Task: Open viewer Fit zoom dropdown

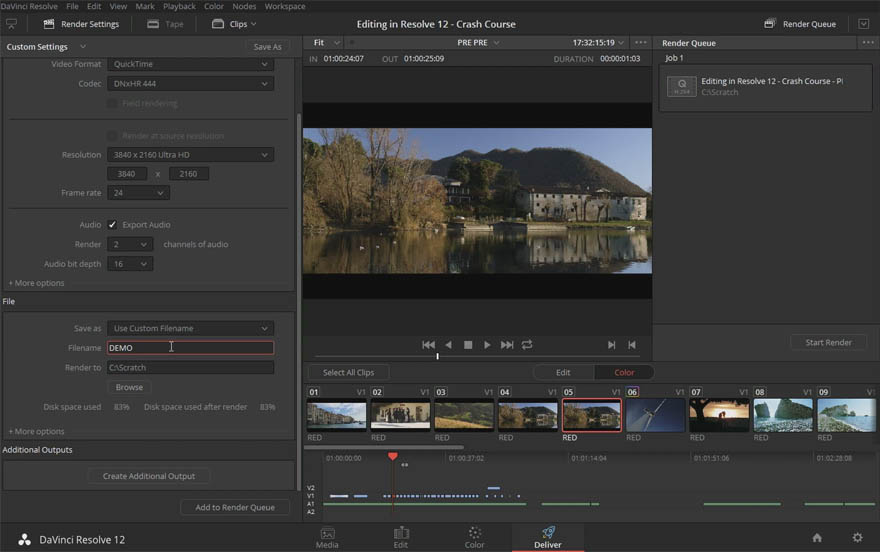Action: point(327,43)
